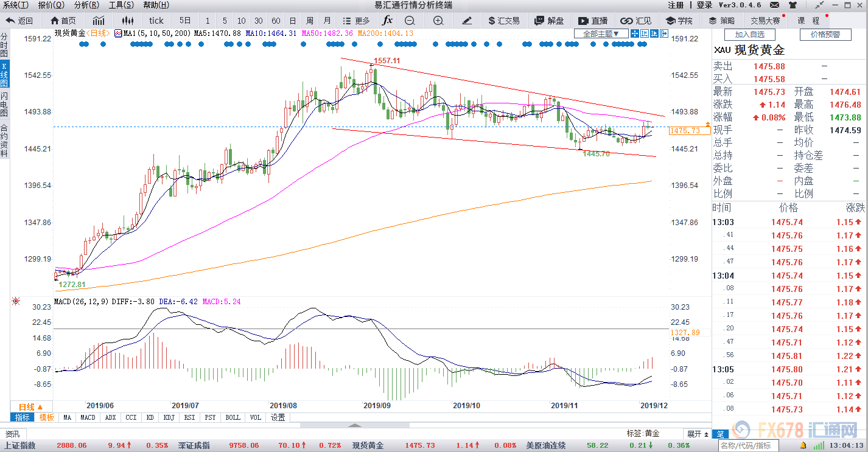868x452 pixels.
Task: Select the candlestick chart style icon
Action: coord(127,21)
